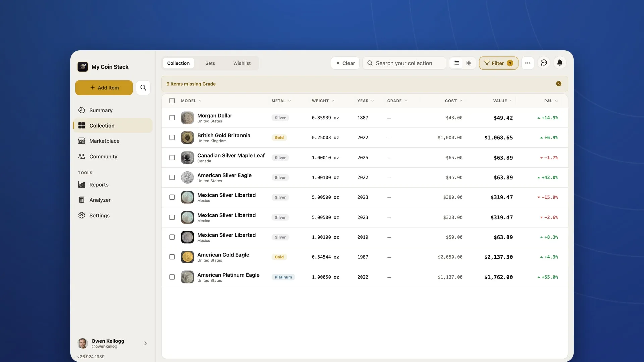Open the more options ellipsis menu

point(528,63)
